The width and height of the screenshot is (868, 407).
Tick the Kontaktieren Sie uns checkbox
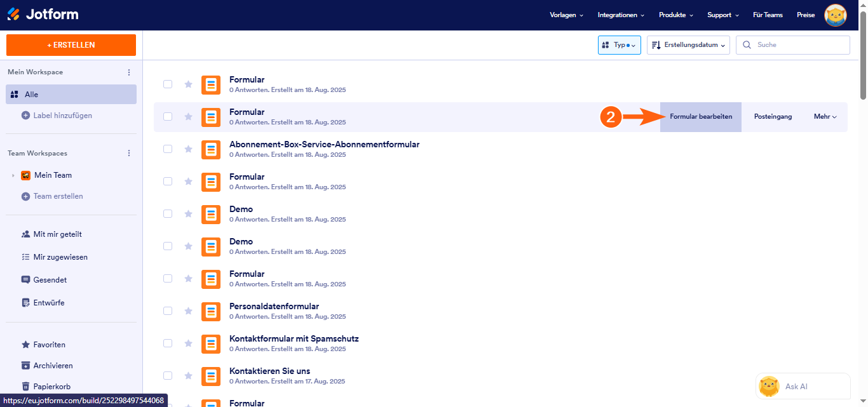168,376
